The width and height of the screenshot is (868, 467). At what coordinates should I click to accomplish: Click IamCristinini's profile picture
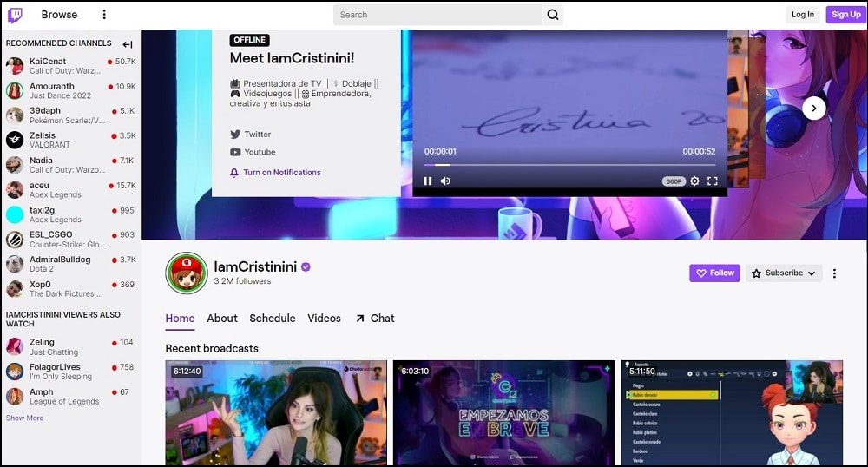pos(187,273)
